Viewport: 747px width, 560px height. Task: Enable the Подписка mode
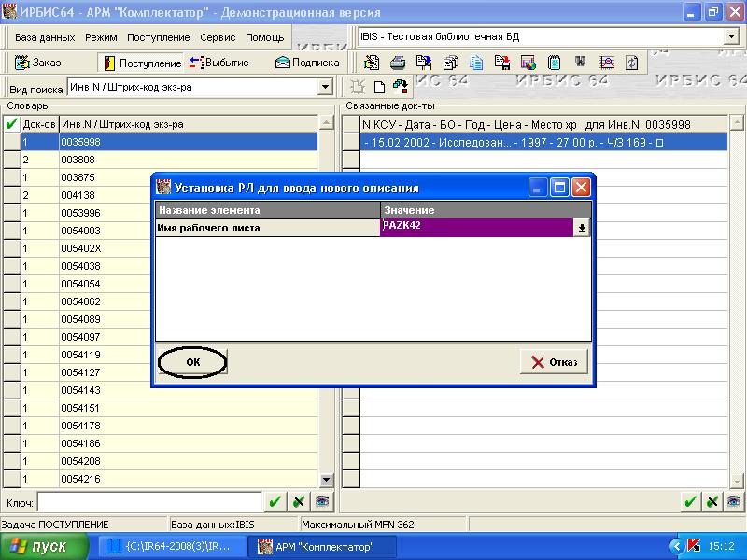point(307,63)
